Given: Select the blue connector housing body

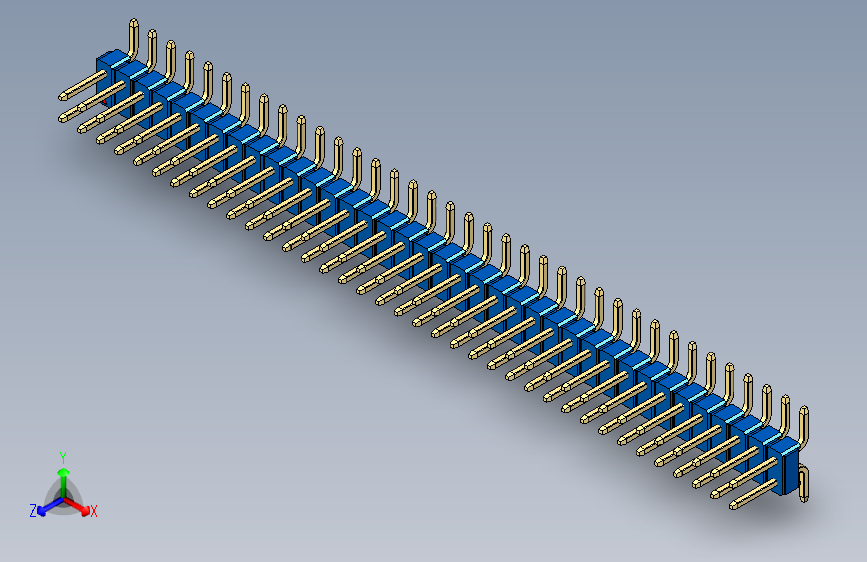Looking at the screenshot, I should 448,272.
